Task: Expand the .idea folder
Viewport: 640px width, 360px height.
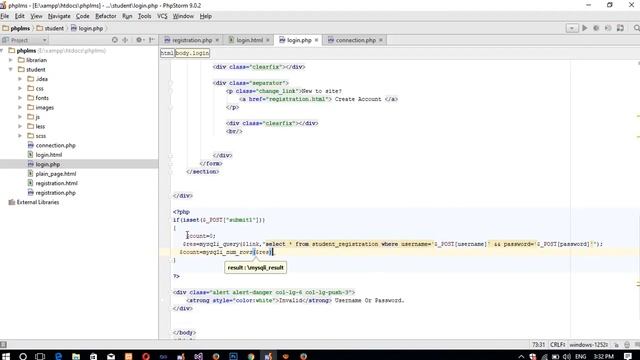Action: click(20, 79)
